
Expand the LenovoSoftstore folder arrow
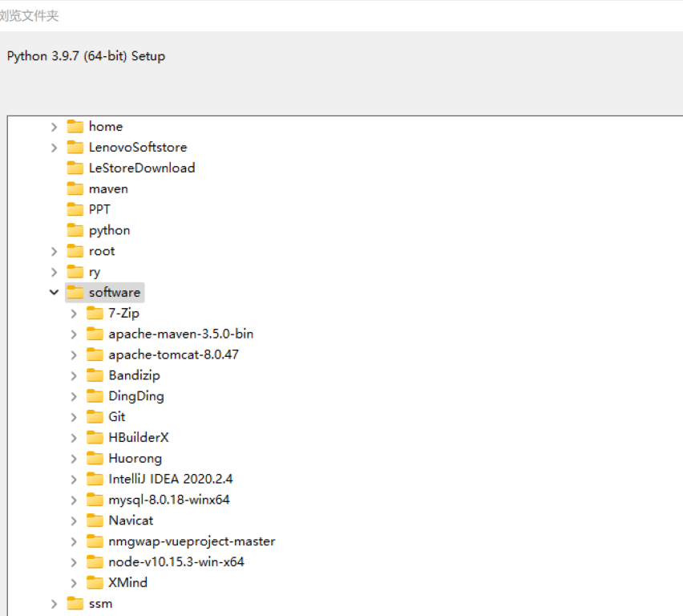tap(54, 148)
